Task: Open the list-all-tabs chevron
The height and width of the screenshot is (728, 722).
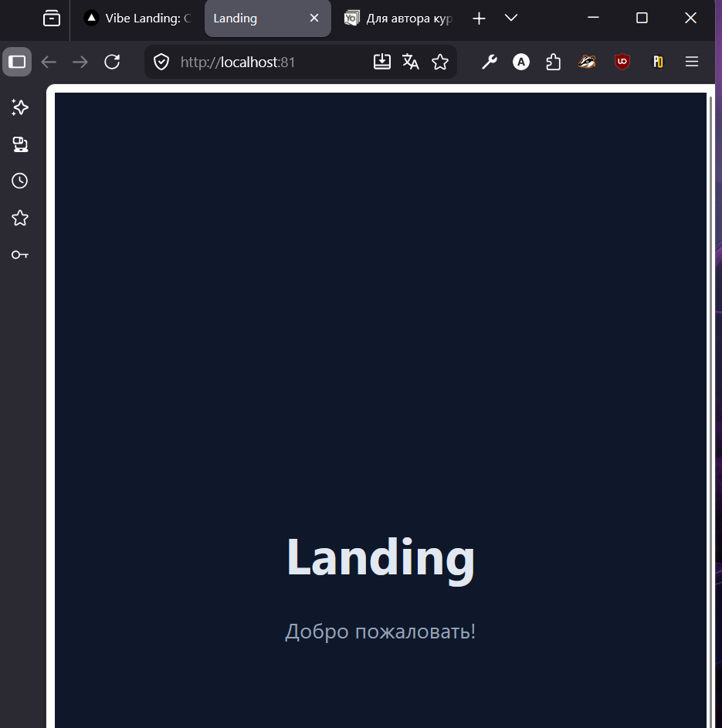Action: click(x=512, y=18)
